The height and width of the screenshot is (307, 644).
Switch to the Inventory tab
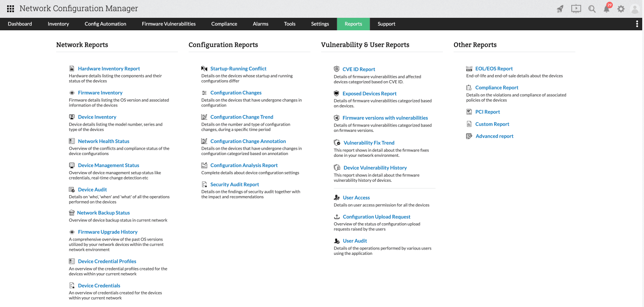tap(58, 24)
